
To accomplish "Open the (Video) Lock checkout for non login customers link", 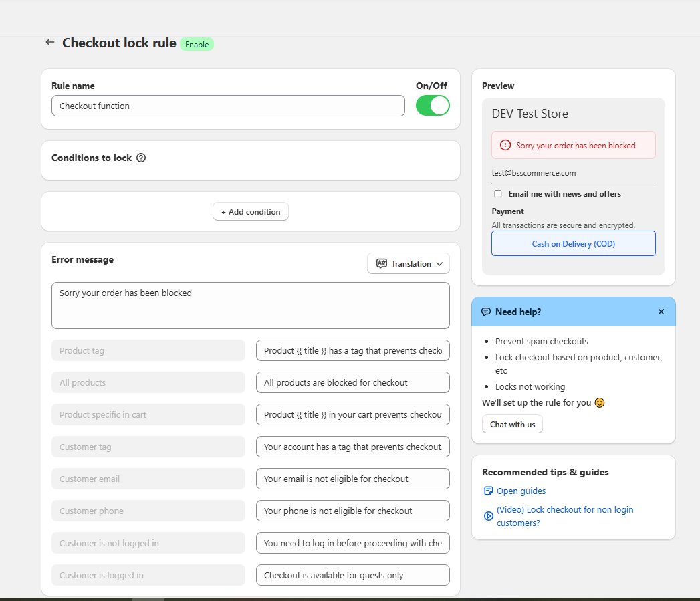I will coord(565,515).
